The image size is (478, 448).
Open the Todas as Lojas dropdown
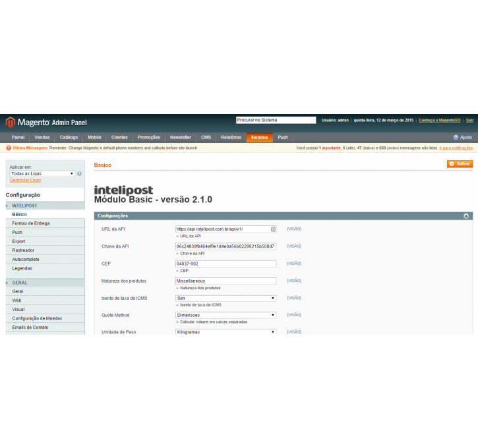(42, 173)
